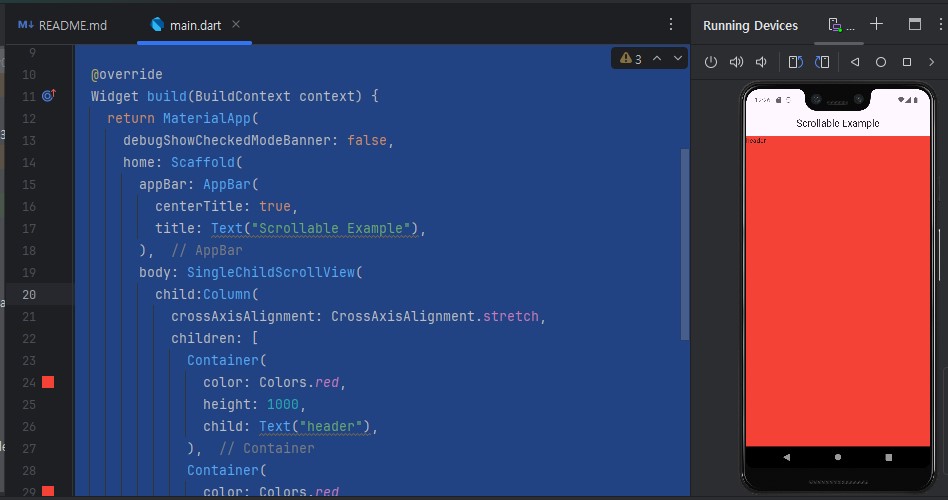
Task: Click the red container in the emulator
Action: [x=837, y=291]
